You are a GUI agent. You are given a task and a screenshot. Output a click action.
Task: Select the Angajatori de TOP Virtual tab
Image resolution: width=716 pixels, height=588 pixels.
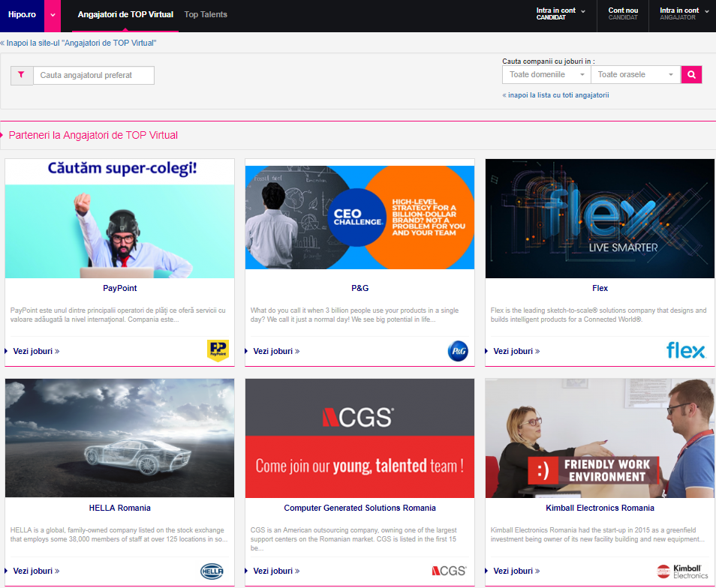point(125,15)
